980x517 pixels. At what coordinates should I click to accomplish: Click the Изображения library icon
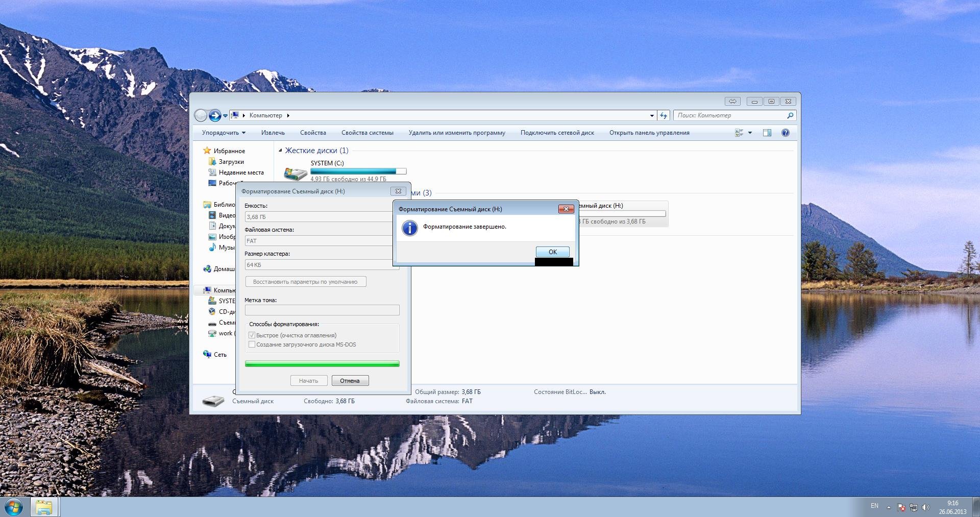(x=212, y=237)
